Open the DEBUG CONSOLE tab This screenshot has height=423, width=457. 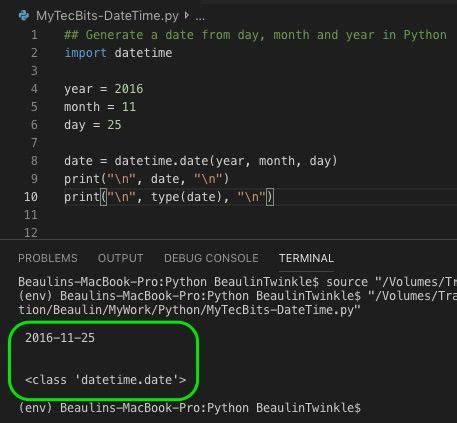click(x=211, y=258)
